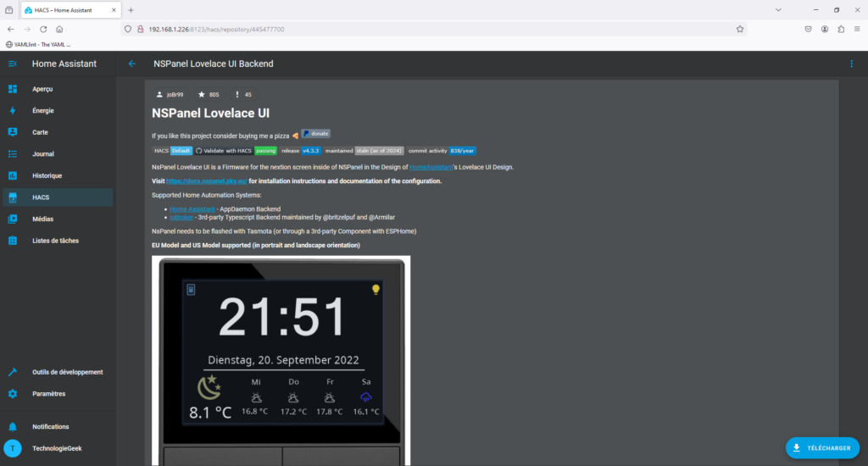This screenshot has height=466, width=868.
Task: Open Outils de développement hammer icon
Action: (x=12, y=372)
